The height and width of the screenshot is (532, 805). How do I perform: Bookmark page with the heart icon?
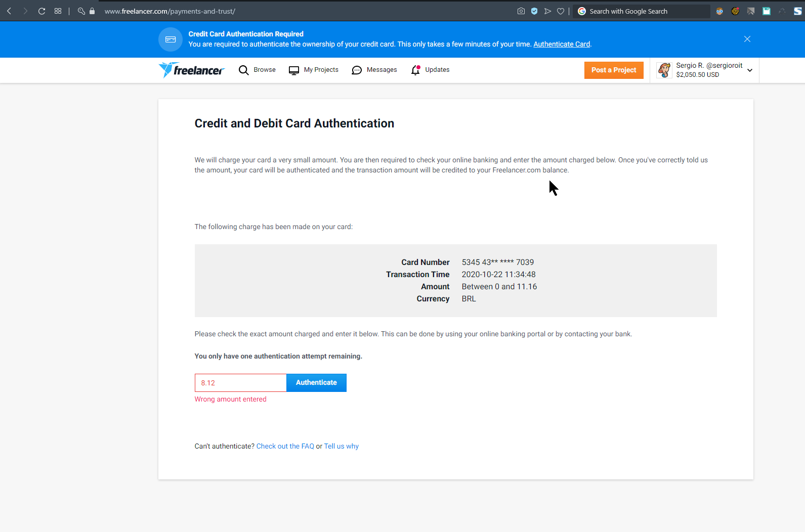pos(561,11)
